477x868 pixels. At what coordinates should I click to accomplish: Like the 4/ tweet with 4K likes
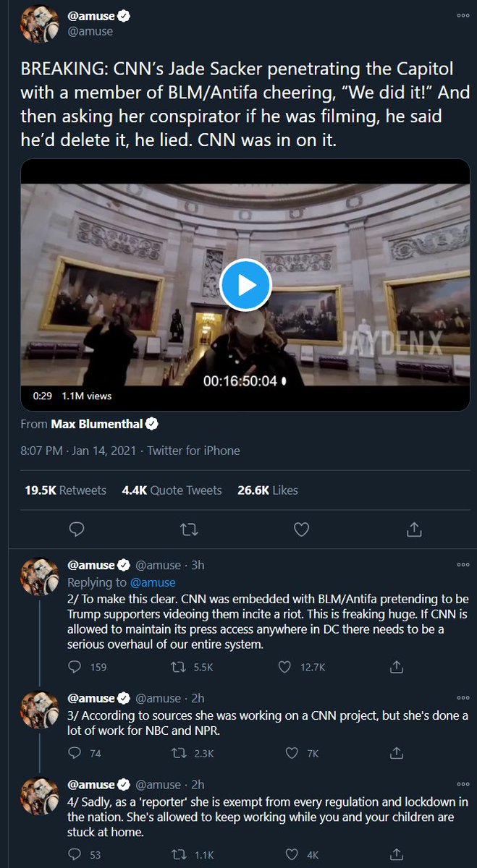click(292, 854)
